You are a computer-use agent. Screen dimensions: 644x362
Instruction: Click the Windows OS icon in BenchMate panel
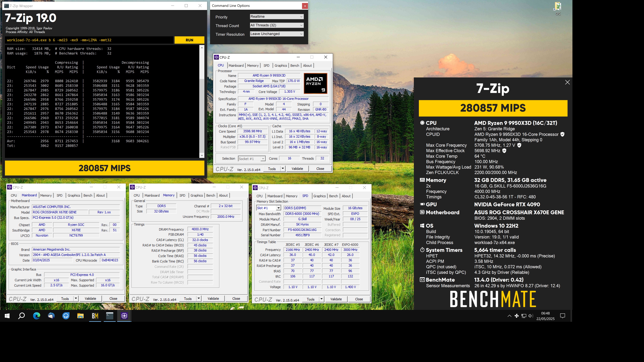click(422, 226)
